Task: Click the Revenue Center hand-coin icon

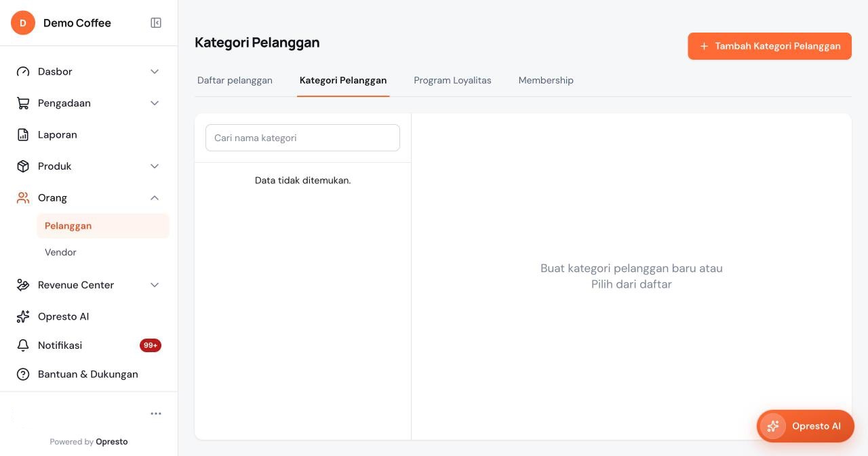Action: tap(23, 285)
